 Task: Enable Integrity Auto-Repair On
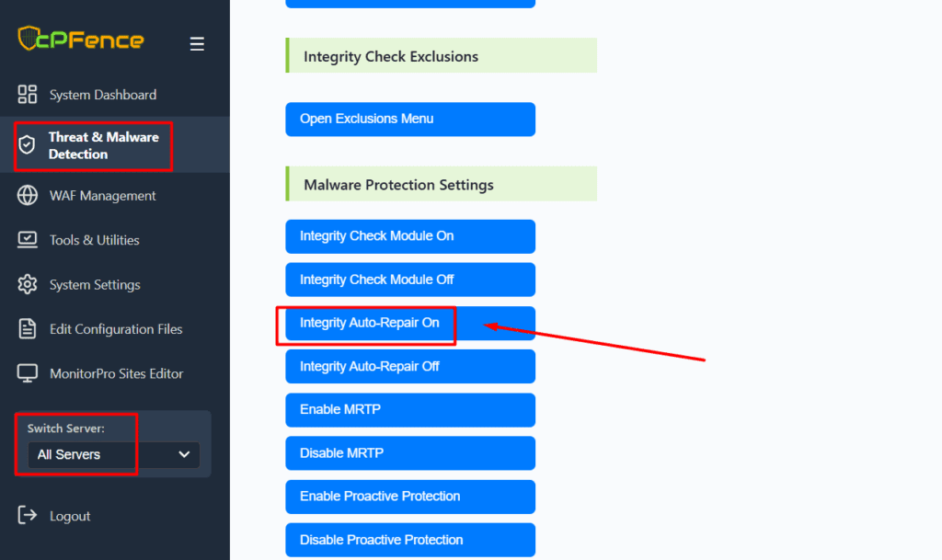click(x=409, y=323)
